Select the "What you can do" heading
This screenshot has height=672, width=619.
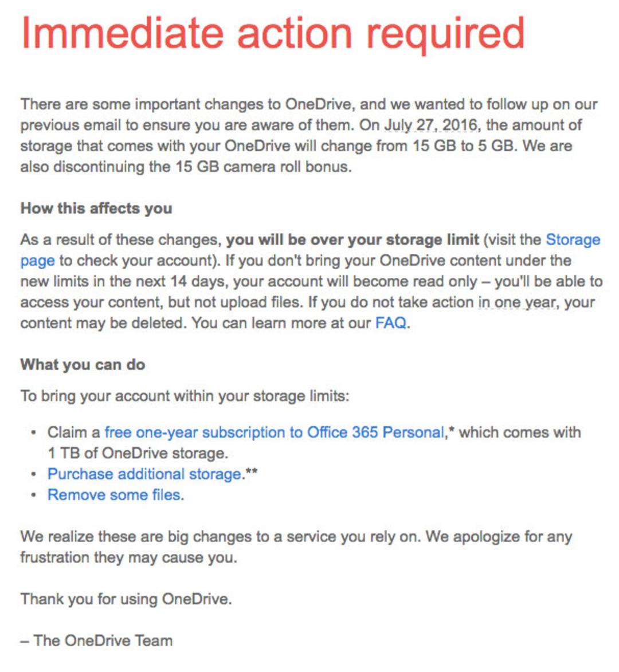pos(83,365)
